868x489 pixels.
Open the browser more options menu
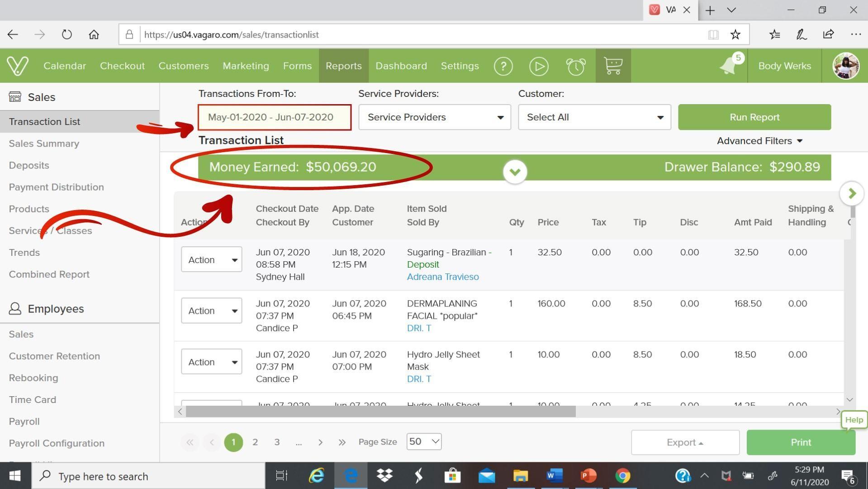pyautogui.click(x=855, y=34)
